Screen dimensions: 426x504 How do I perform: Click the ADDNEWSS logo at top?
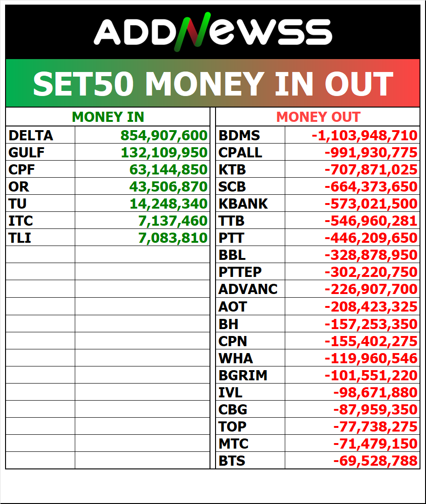[x=213, y=32]
